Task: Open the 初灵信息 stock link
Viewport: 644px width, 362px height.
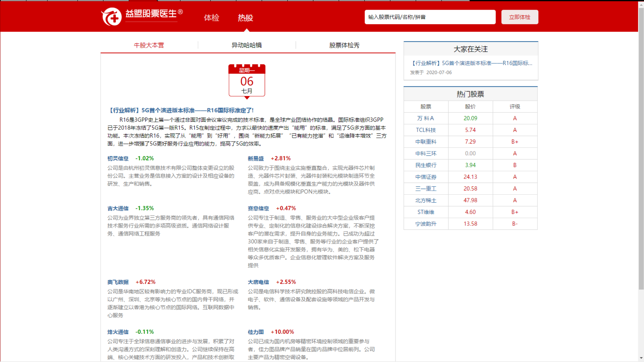Action: (x=118, y=158)
